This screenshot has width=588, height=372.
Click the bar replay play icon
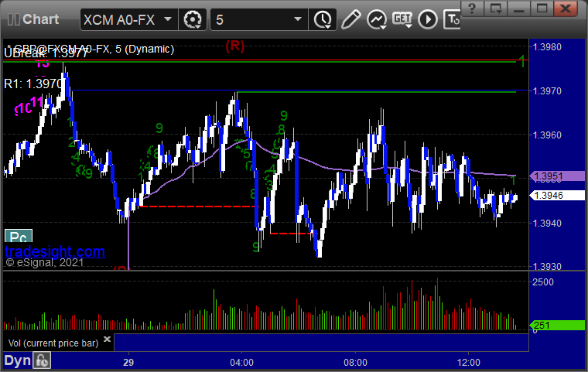[x=428, y=19]
